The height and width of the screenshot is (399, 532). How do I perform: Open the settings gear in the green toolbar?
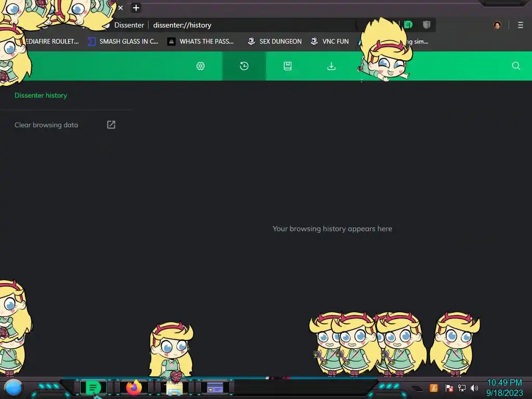point(201,66)
